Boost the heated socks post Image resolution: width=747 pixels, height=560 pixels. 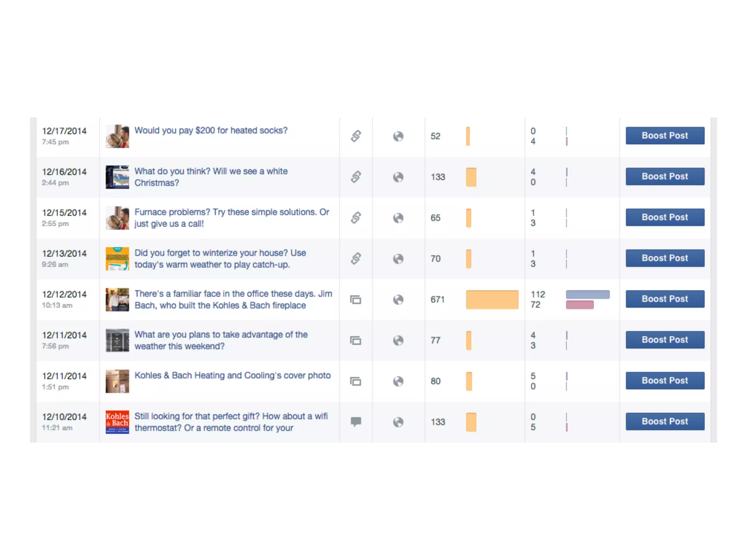(x=665, y=136)
